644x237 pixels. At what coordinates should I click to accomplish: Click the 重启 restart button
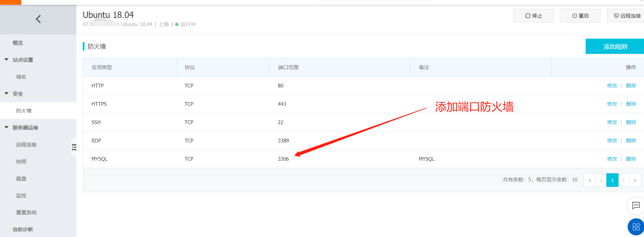click(580, 16)
